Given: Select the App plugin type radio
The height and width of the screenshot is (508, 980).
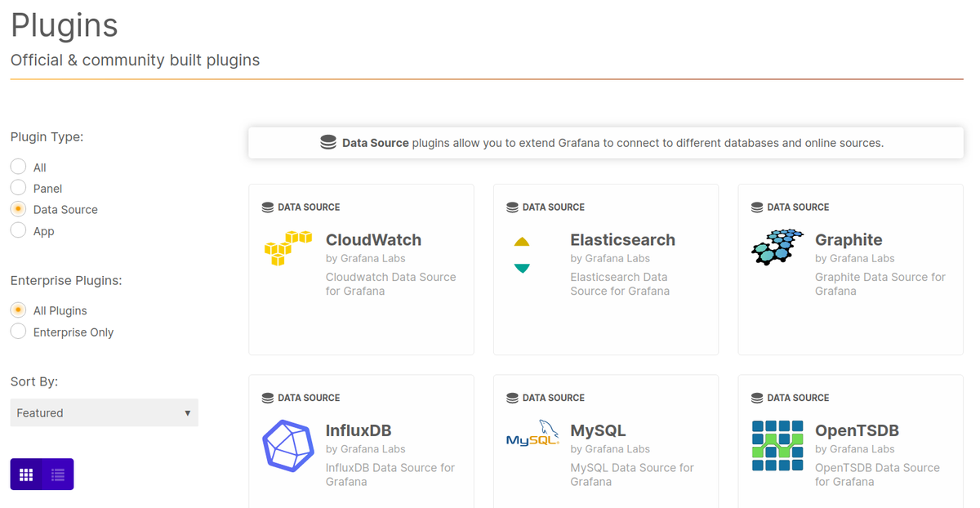Looking at the screenshot, I should [18, 230].
